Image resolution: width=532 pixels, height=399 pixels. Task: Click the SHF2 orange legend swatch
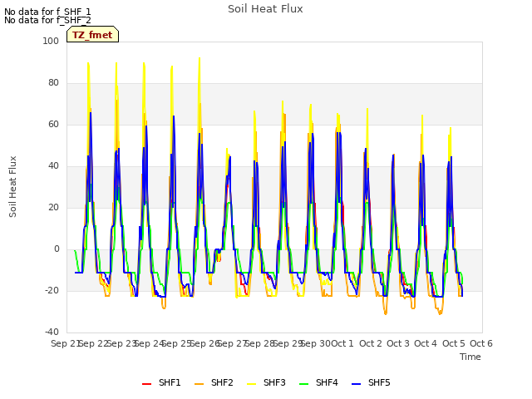tap(199, 384)
